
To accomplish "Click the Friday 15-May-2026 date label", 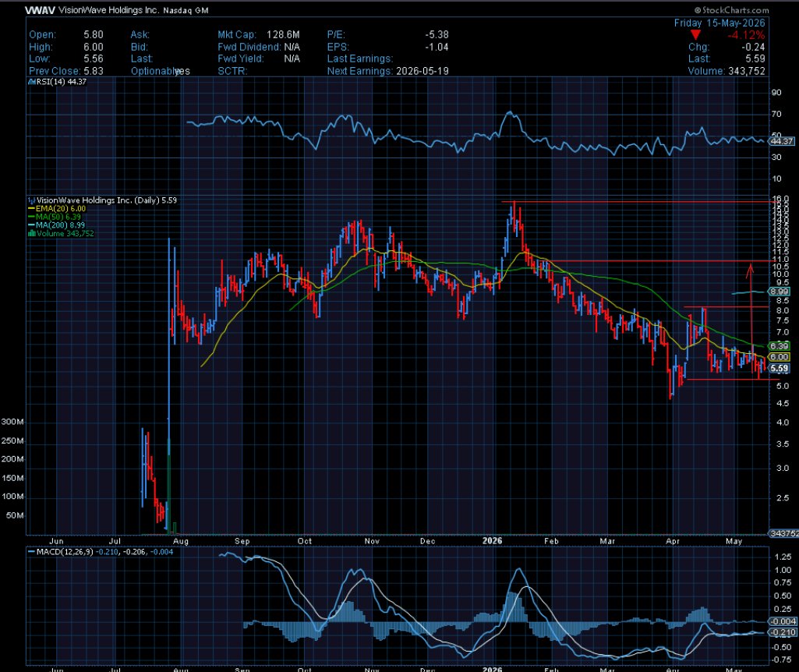I will (x=719, y=23).
